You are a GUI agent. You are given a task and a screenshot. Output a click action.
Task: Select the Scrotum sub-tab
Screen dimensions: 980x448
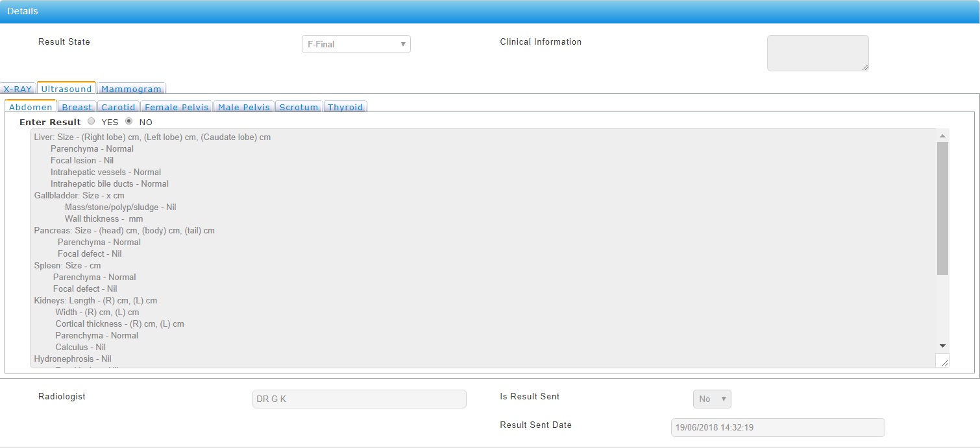pos(299,107)
